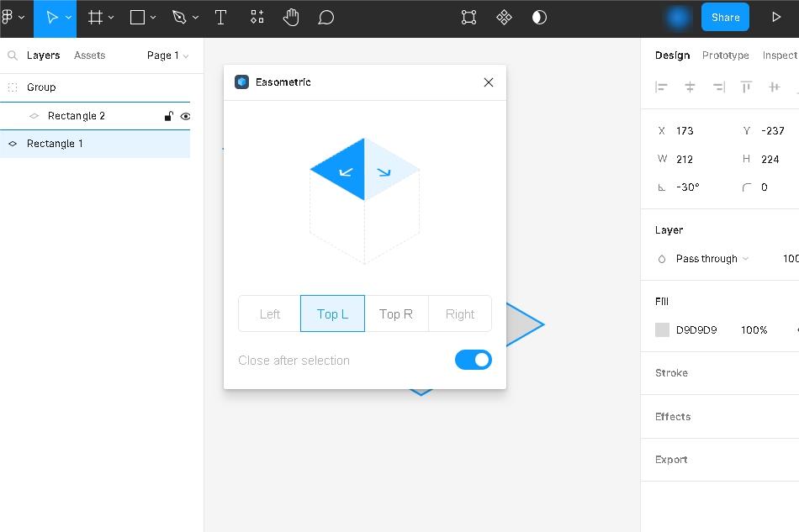The width and height of the screenshot is (799, 532).
Task: Select the Hand tool
Action: coord(291,18)
